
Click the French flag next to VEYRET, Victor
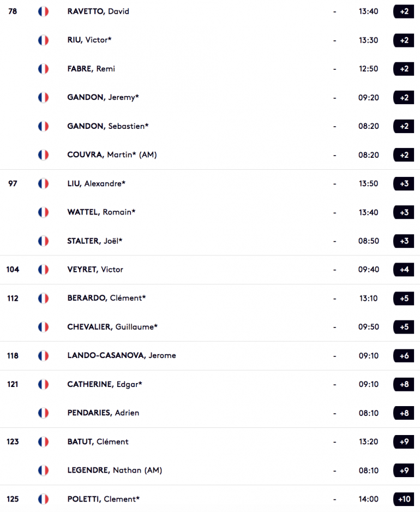tap(44, 270)
